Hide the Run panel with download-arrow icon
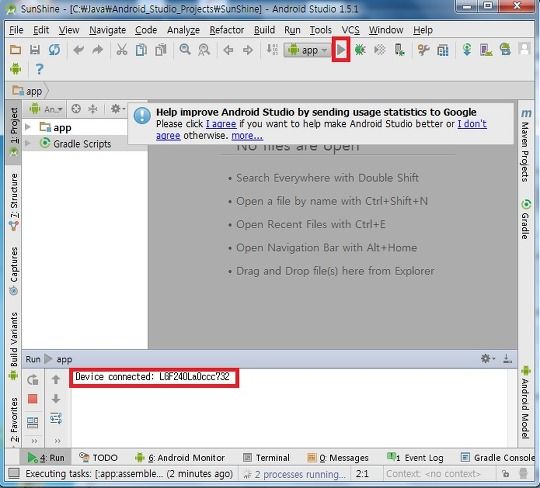 pos(507,359)
